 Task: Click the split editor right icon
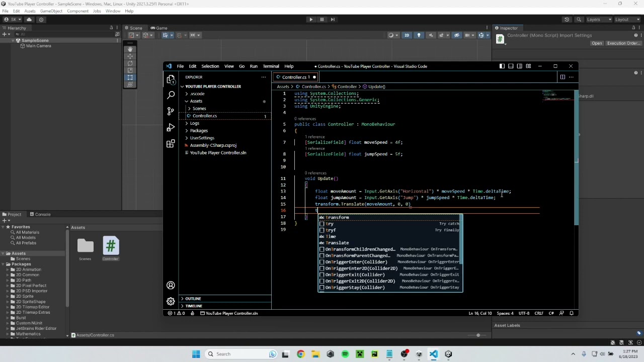pyautogui.click(x=562, y=77)
